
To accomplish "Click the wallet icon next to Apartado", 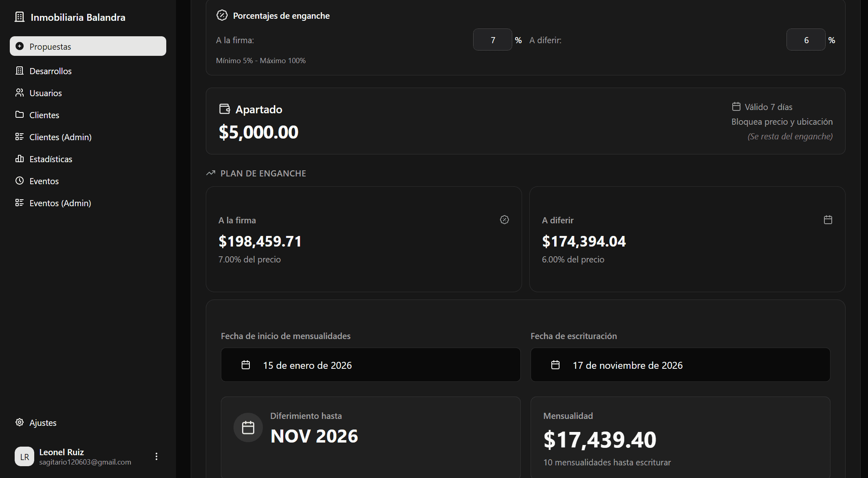I will tap(225, 108).
